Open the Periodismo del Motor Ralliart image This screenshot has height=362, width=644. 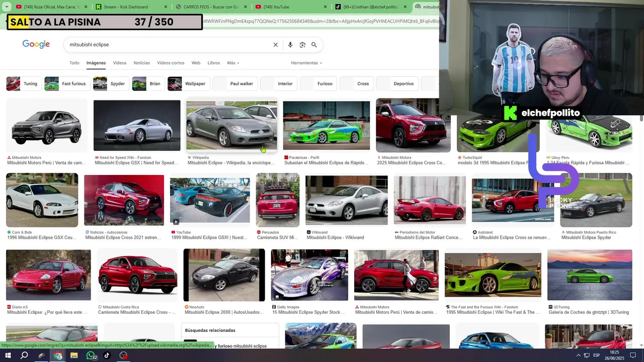click(430, 200)
